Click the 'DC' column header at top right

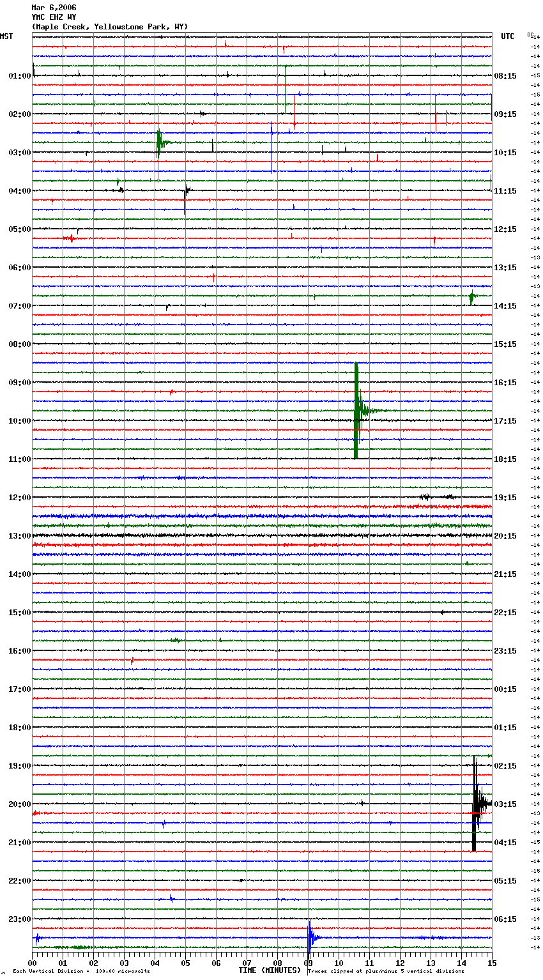[530, 34]
